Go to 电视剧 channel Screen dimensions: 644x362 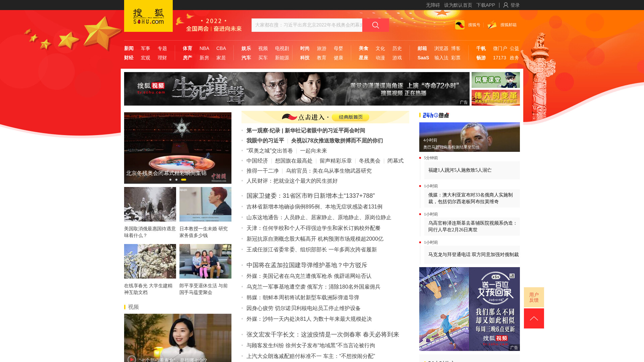coord(282,48)
